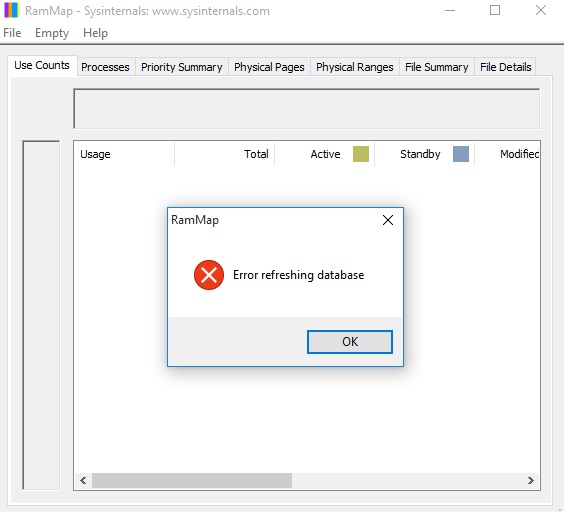Click the Standby blue color swatch
564x512 pixels.
[461, 154]
